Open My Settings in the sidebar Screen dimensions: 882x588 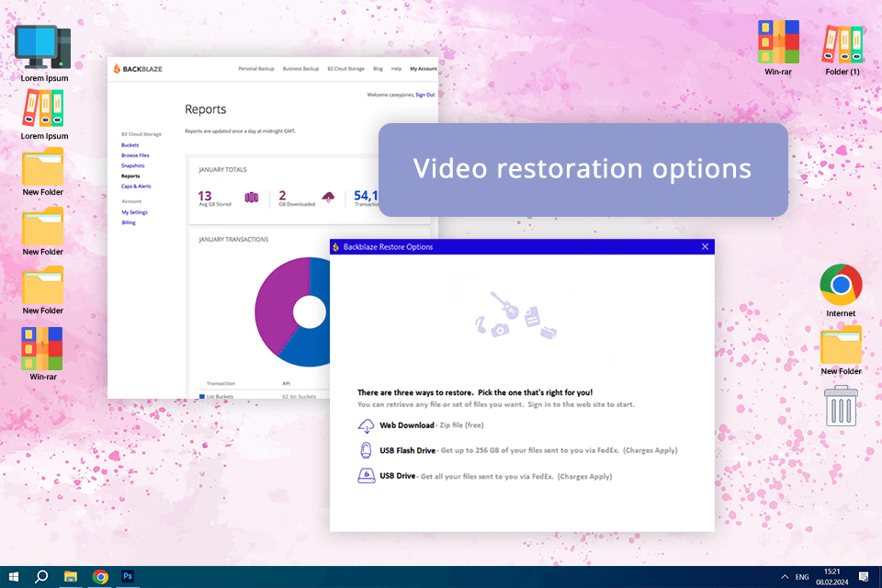point(134,212)
